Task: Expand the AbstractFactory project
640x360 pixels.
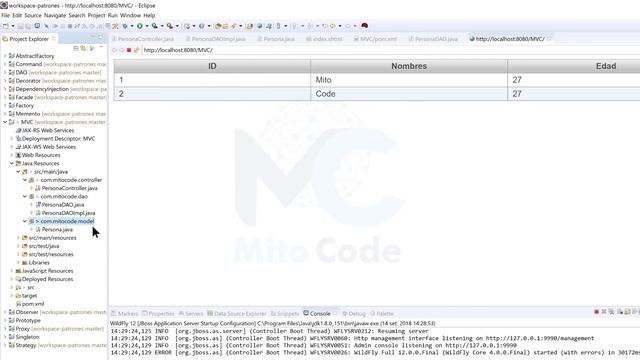Action: pyautogui.click(x=5, y=56)
